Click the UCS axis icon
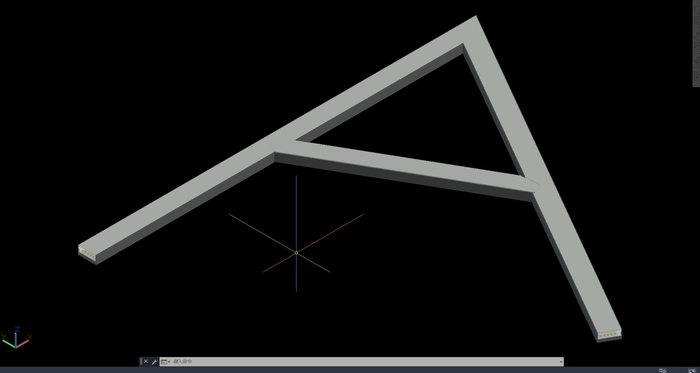Image resolution: width=700 pixels, height=373 pixels. [16, 337]
